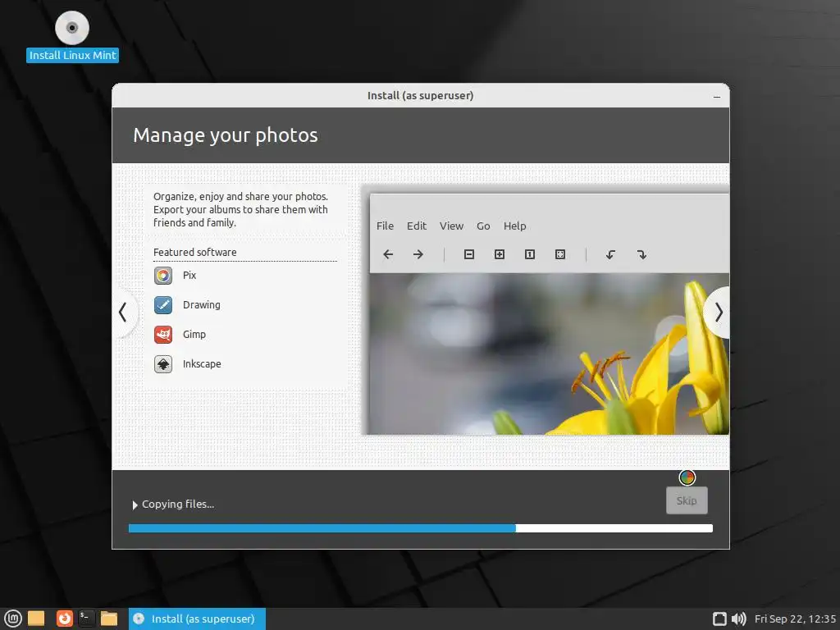Open the View menu in preview
The height and width of the screenshot is (630, 840).
[452, 226]
